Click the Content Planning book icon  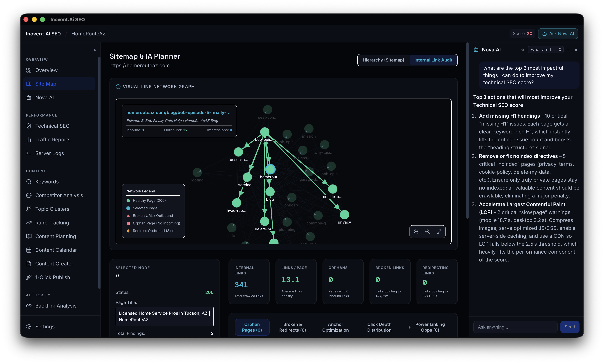(29, 236)
